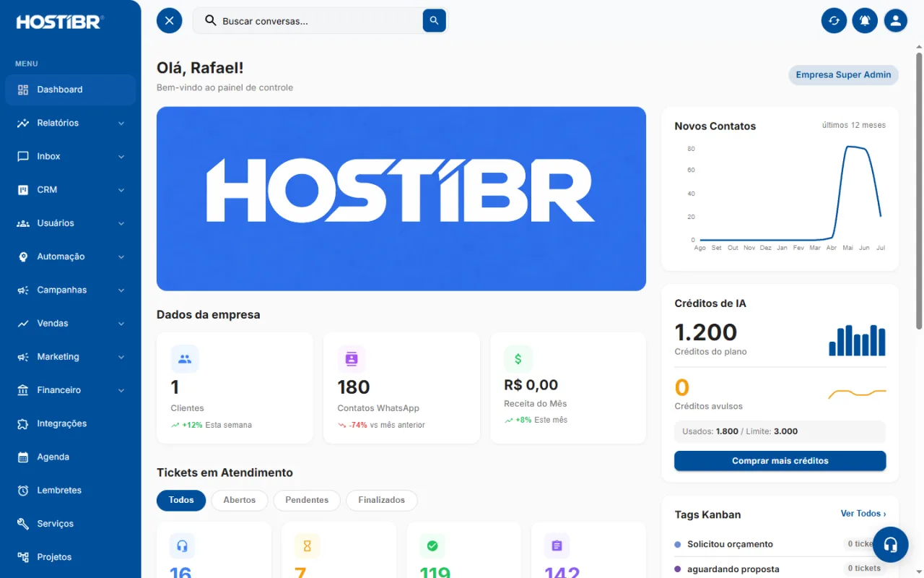Click the Buscar conversas search field
Viewport: 924px width, 578px height.
321,21
